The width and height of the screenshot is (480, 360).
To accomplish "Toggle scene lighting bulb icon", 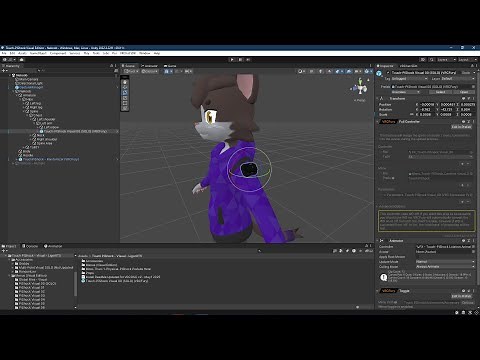I will point(321,71).
